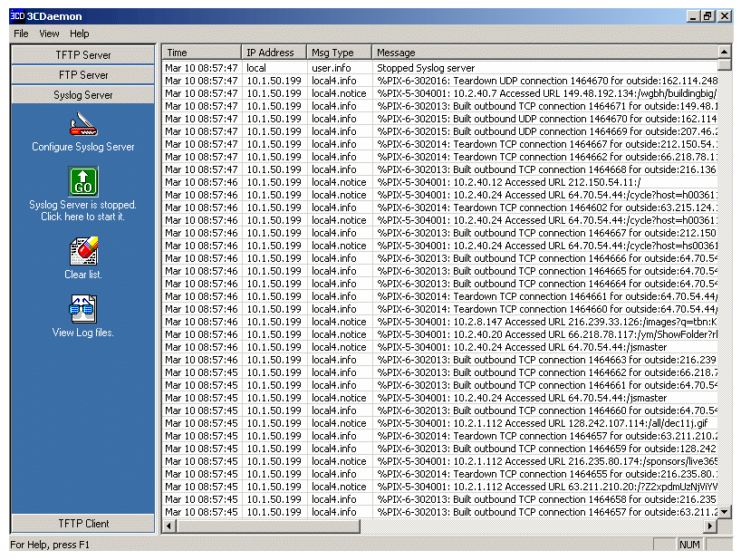The width and height of the screenshot is (741, 560).
Task: Expand the FTP Server panel
Action: coord(82,75)
